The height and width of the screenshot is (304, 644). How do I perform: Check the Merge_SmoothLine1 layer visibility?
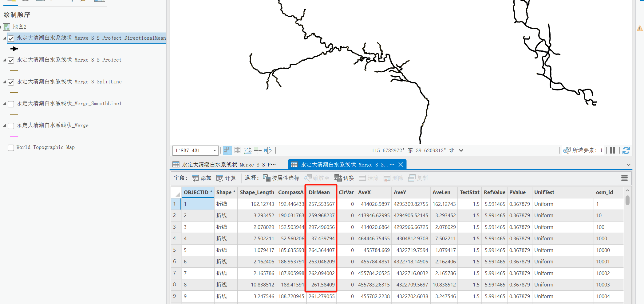(x=11, y=104)
